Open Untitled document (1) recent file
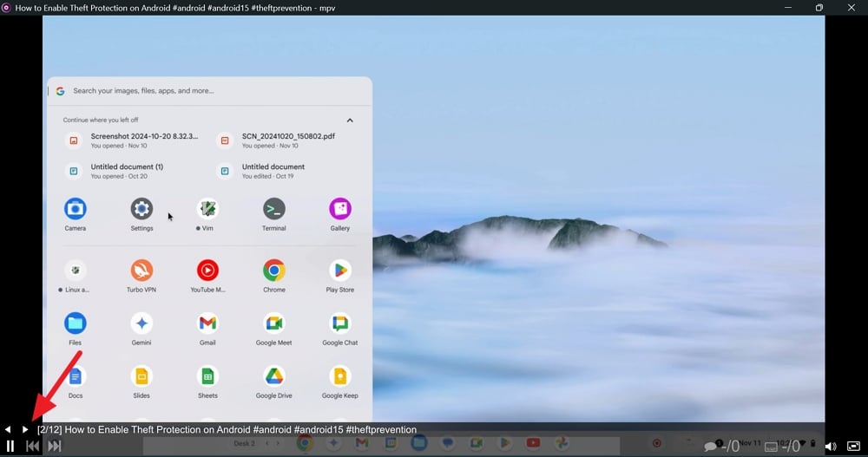Viewport: 868px width, 457px height. (115, 171)
